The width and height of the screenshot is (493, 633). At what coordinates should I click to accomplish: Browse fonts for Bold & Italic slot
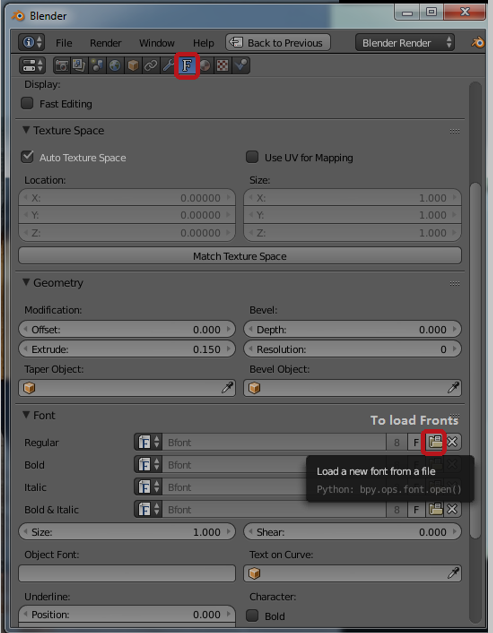pos(148,509)
